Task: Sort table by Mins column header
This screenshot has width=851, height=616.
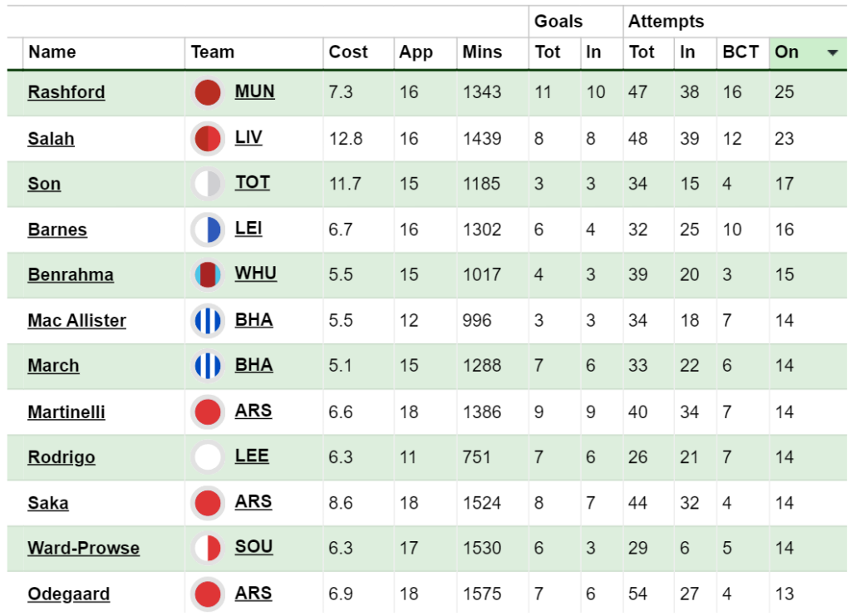Action: point(482,52)
